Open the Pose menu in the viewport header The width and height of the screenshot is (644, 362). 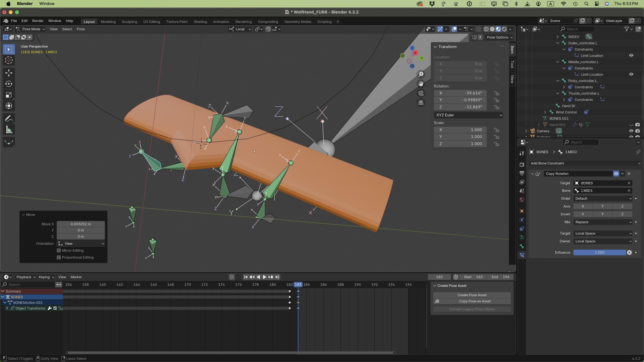[80, 29]
